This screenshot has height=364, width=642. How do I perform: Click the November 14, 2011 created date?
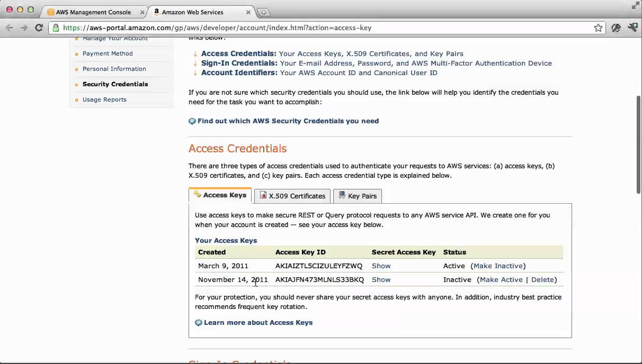[x=233, y=279]
